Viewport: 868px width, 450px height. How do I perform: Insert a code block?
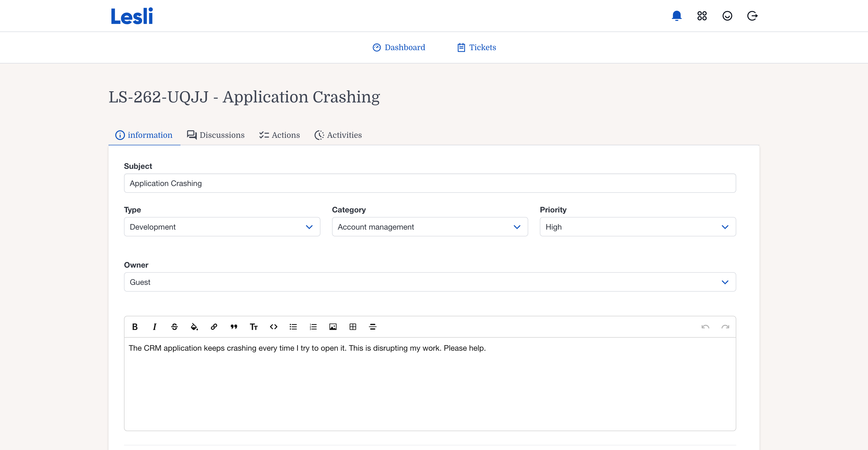coord(274,327)
